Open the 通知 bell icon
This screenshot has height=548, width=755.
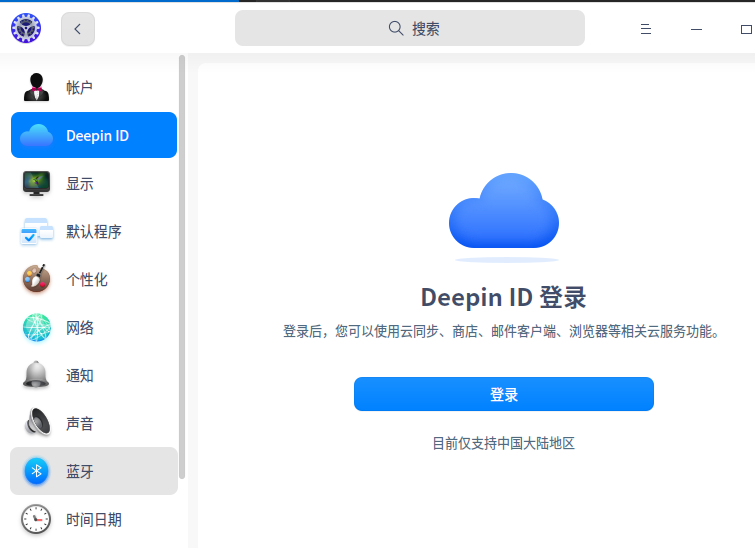pyautogui.click(x=36, y=374)
